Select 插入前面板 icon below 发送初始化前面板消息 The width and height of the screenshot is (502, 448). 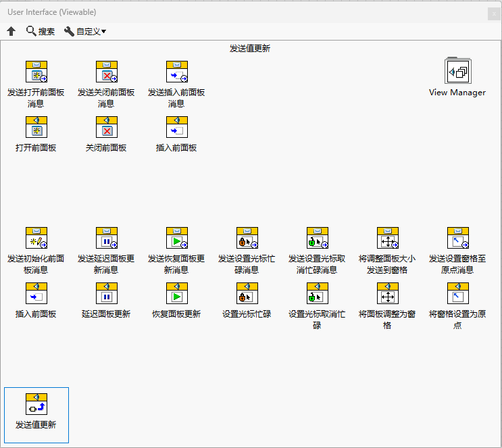click(36, 293)
